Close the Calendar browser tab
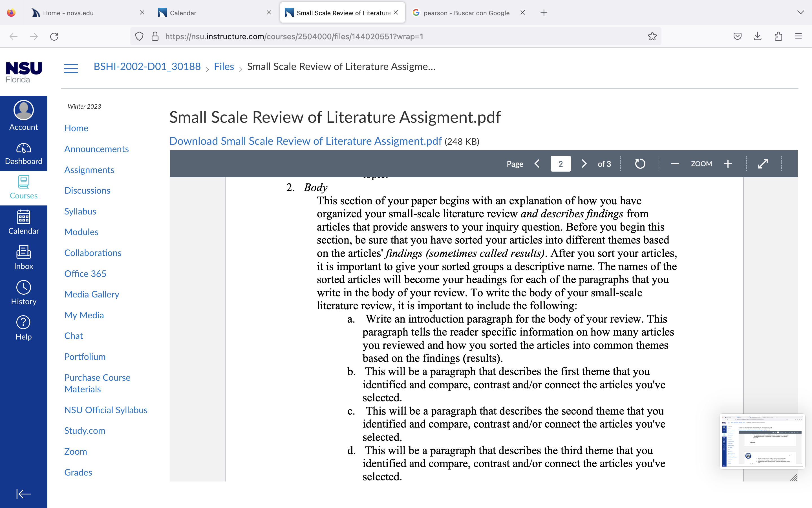Viewport: 812px width, 508px height. click(269, 13)
